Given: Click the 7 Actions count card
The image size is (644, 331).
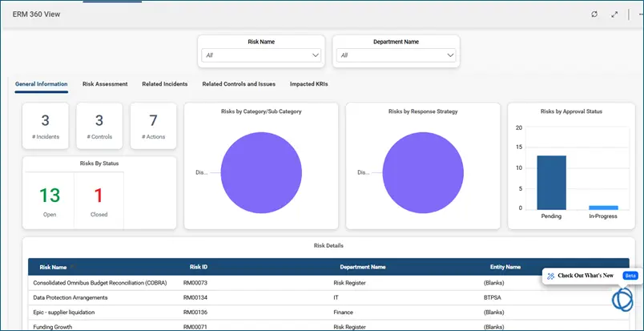Looking at the screenshot, I should (153, 126).
